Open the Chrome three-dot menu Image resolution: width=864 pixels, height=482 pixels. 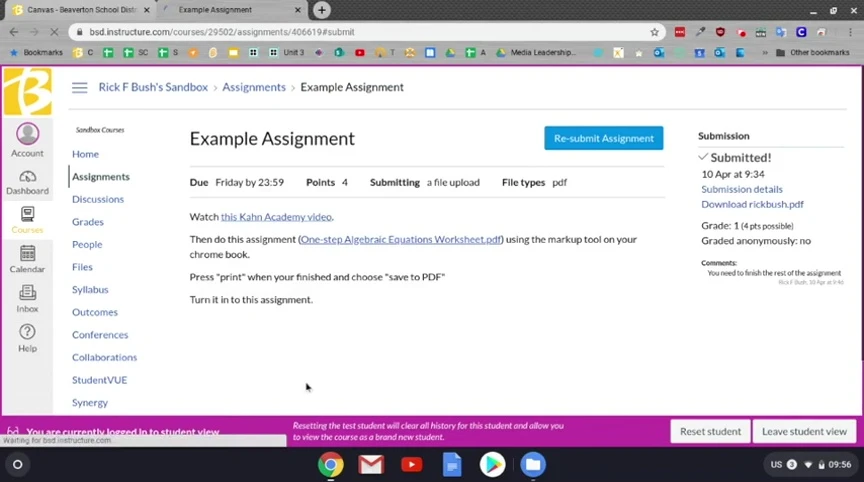tap(850, 32)
